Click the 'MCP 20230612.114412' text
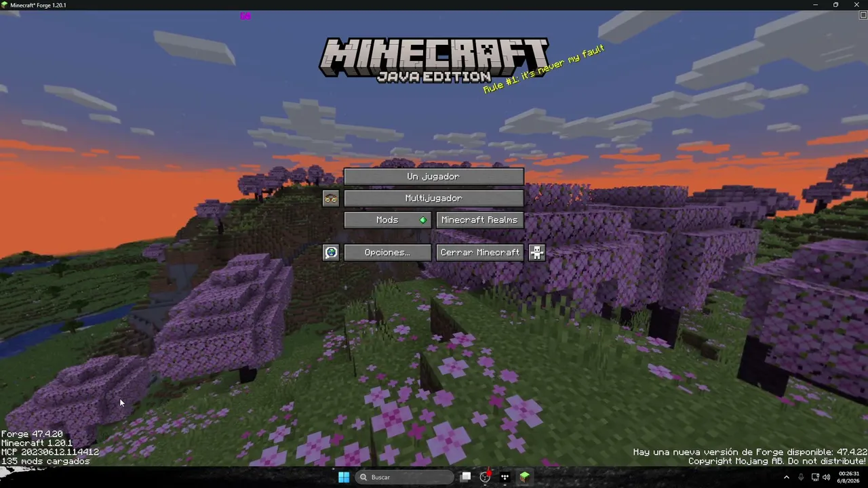Image resolution: width=868 pixels, height=488 pixels. (50, 452)
